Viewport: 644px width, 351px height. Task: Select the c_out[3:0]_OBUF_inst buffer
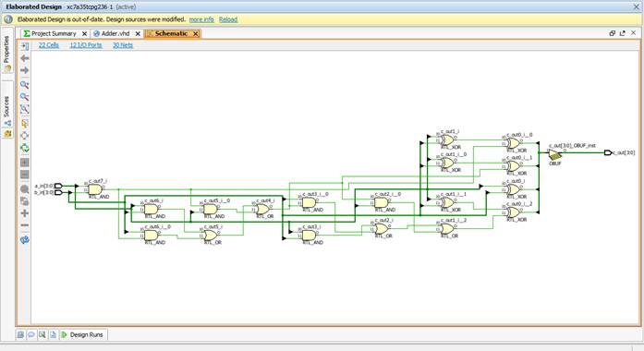coord(554,154)
